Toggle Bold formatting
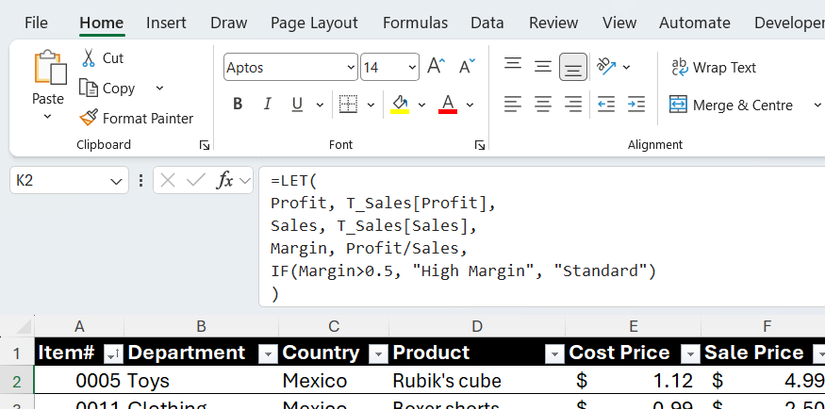Screen dimensions: 825x409 pos(238,104)
